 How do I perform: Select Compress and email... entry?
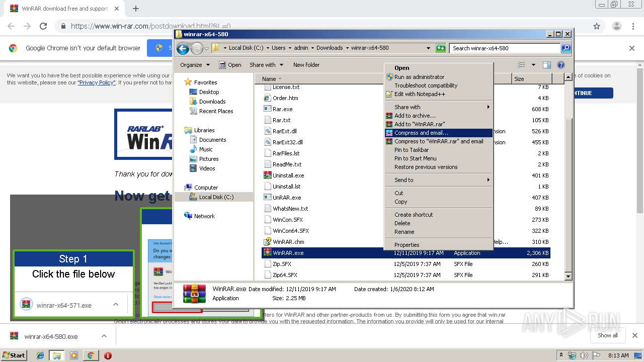tap(439, 133)
